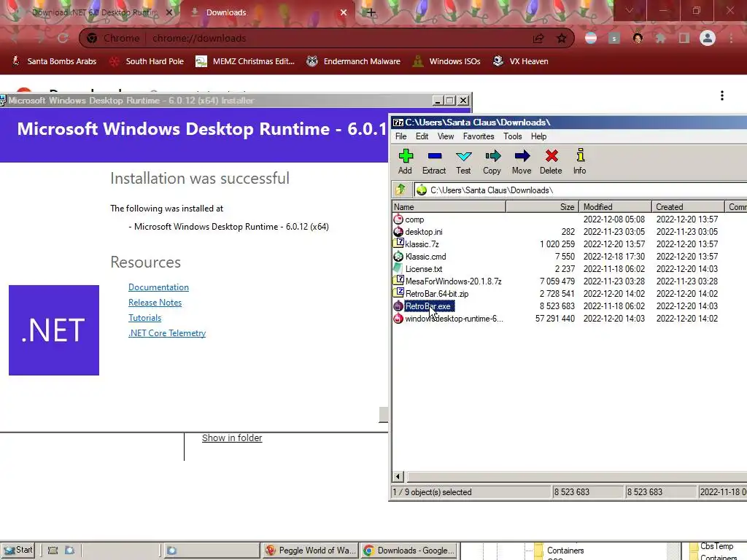
Task: Toggle the Chrome side panel icon
Action: tap(684, 38)
